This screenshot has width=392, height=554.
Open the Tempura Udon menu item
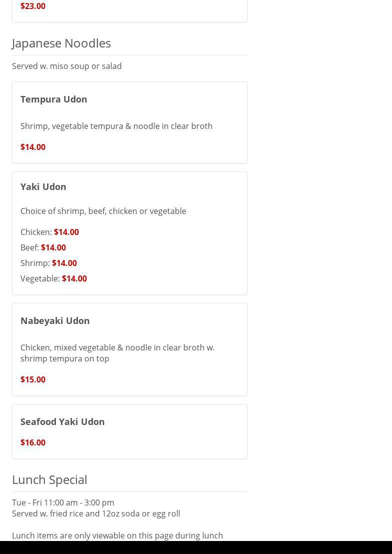pos(54,99)
